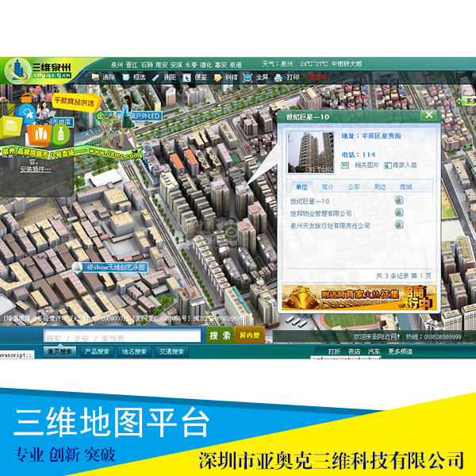Image resolution: width=476 pixels, height=476 pixels.
Task: Click the 屏内搜 in-screen search button
Action: (250, 335)
